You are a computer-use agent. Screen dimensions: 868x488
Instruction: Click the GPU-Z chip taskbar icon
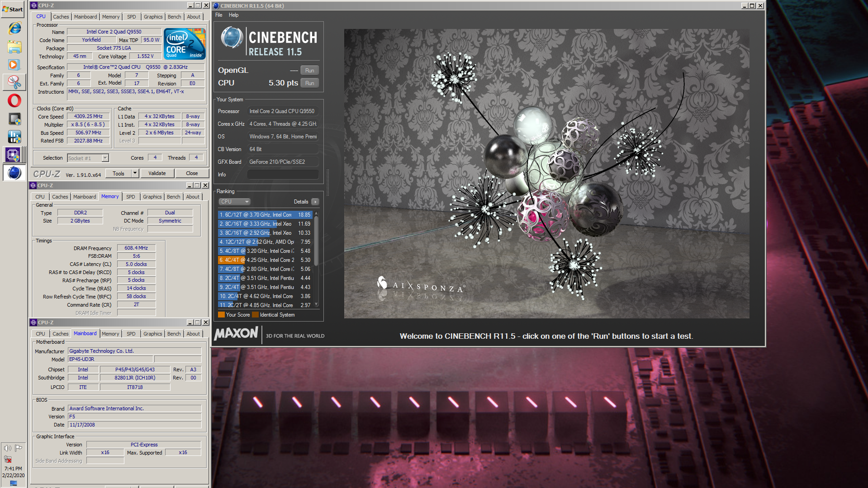[14, 119]
